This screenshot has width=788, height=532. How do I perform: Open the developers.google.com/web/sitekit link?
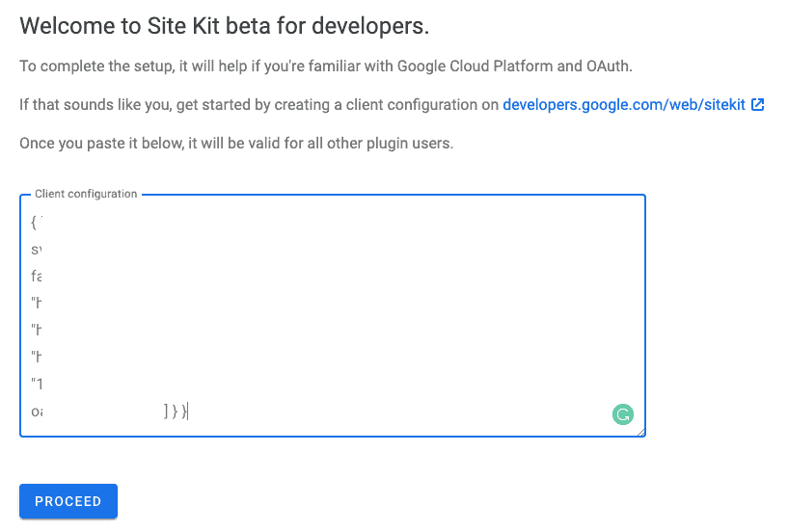[x=624, y=104]
